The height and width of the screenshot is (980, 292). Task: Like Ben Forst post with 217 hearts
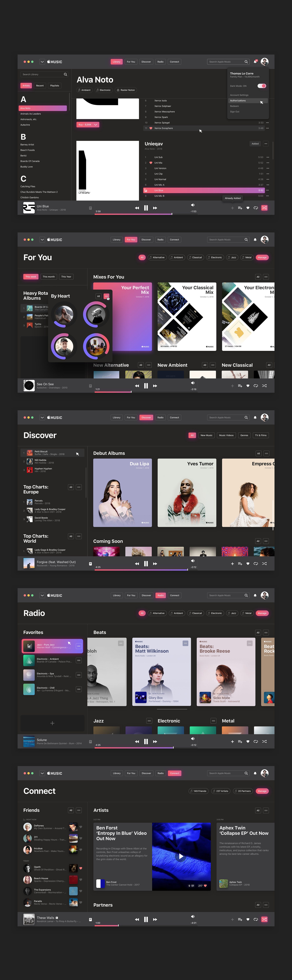click(205, 886)
